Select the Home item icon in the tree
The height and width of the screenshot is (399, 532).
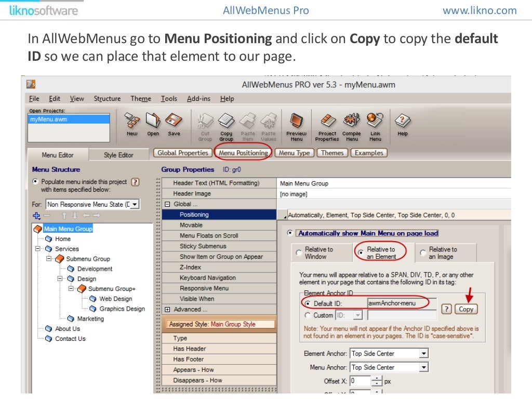coord(48,239)
